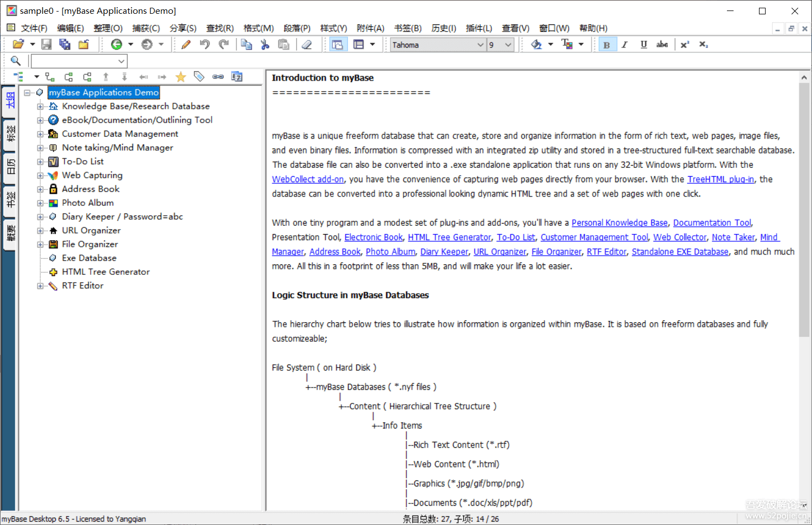Click the text color T swatch
This screenshot has width=812, height=525.
point(567,45)
